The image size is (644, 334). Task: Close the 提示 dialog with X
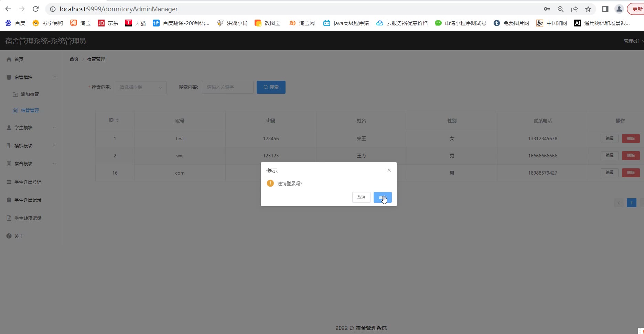click(x=389, y=170)
